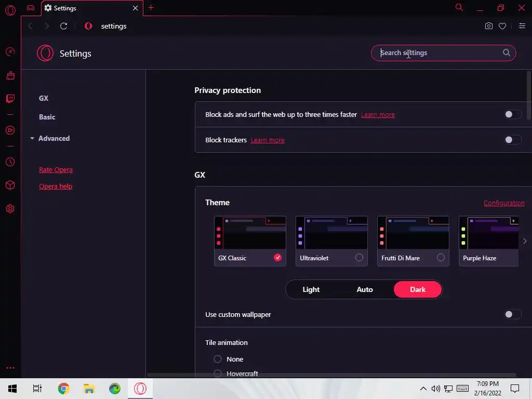Open Twitch panel in sidebar
Screen dimensions: 532x399
[x=10, y=99]
